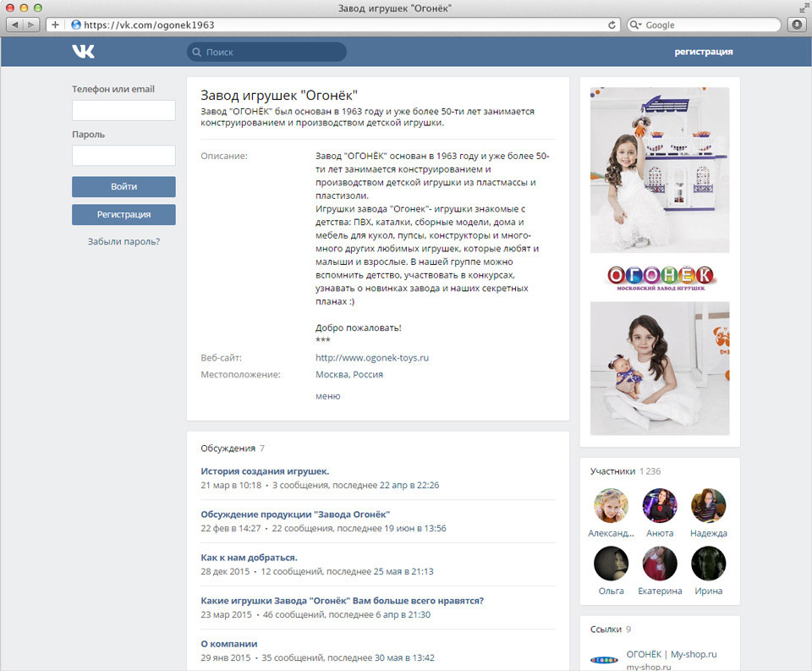Click the Регистрация button in sidebar
Screen dimensions: 812x671
pyautogui.click(x=123, y=215)
